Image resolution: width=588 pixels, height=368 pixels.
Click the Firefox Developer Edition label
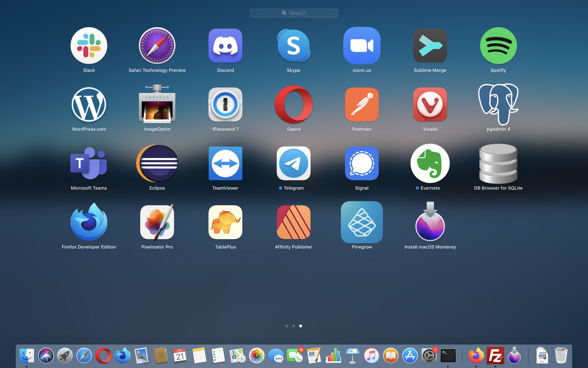[89, 247]
